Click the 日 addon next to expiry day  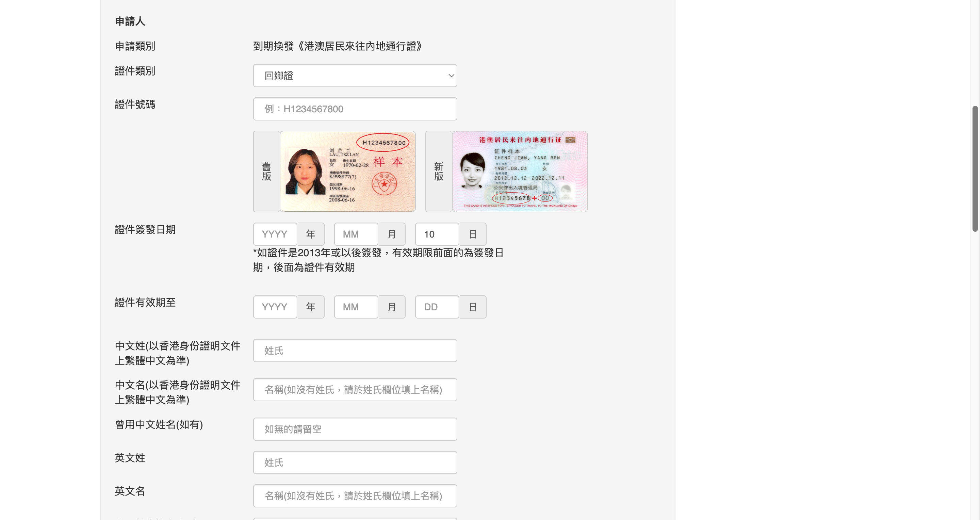pos(473,307)
